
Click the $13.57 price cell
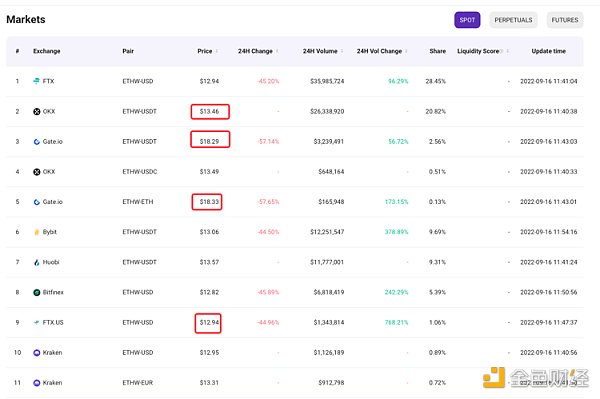(x=209, y=262)
